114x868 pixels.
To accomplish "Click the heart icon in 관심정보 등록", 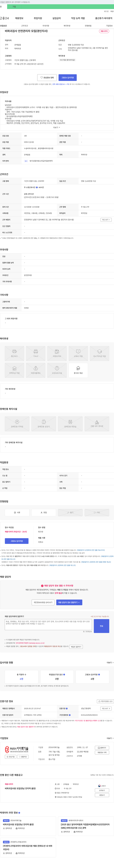I will (x=42, y=77).
